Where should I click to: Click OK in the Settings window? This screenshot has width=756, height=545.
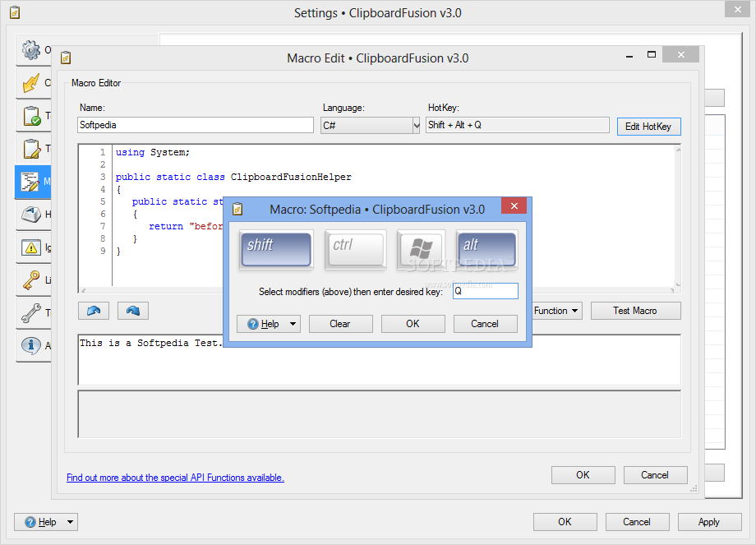pyautogui.click(x=565, y=522)
